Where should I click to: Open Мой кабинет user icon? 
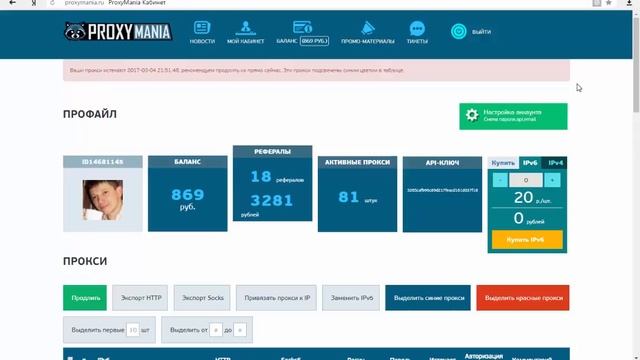click(245, 28)
